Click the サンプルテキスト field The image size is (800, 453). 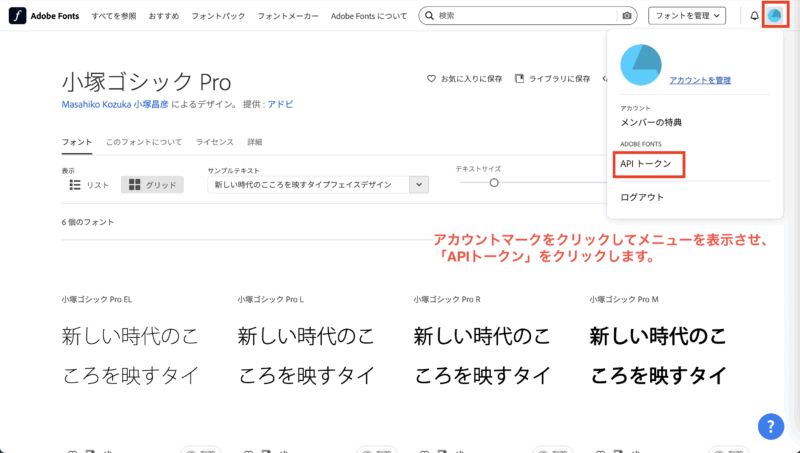pyautogui.click(x=308, y=185)
